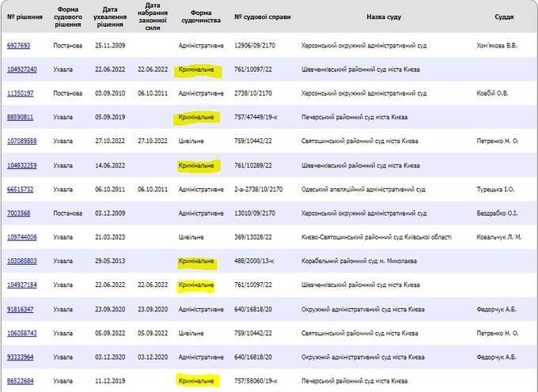Click judge name Ковальчук Л. М.

pyautogui.click(x=499, y=237)
